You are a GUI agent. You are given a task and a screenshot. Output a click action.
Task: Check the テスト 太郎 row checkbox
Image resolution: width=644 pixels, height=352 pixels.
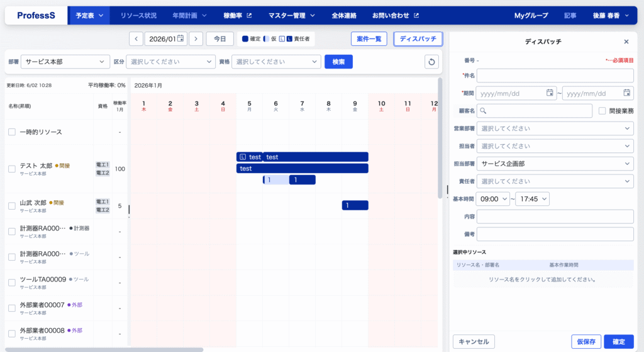[12, 169]
